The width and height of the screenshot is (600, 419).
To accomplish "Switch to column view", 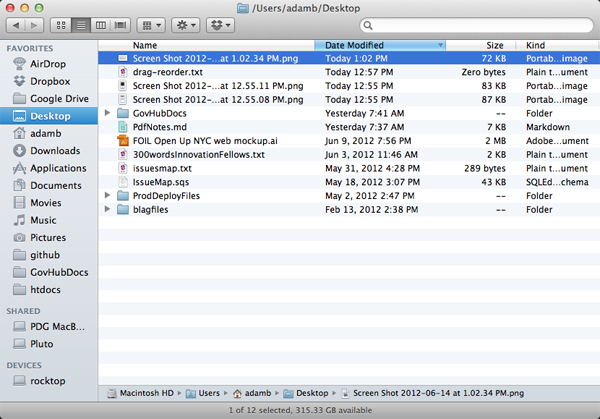I will coord(101,25).
